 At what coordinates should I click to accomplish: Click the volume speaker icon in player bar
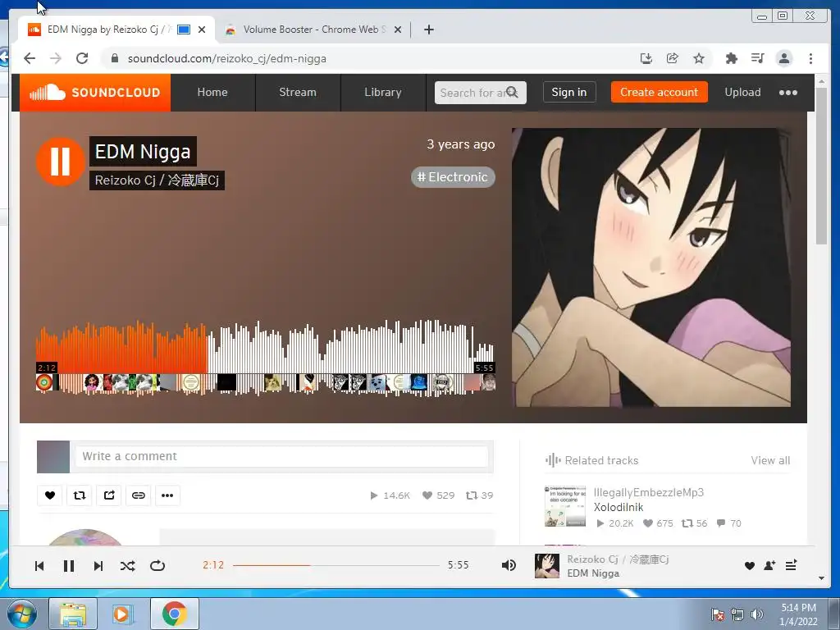click(x=509, y=565)
